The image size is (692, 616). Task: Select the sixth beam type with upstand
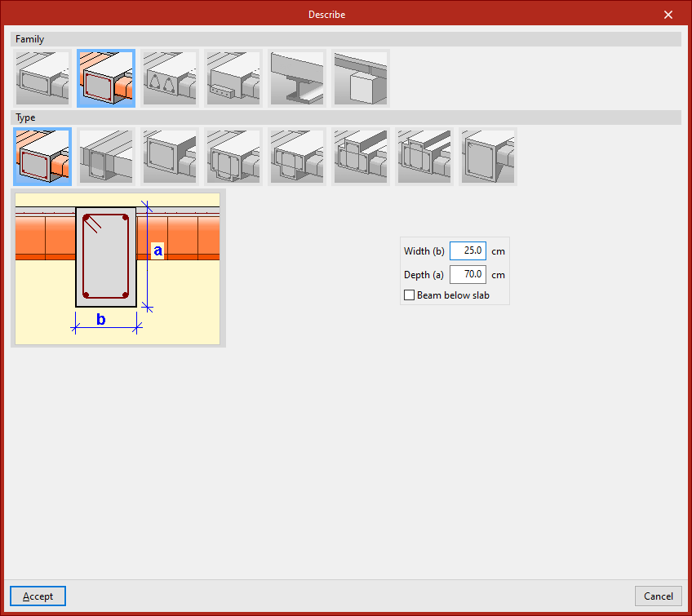coord(361,157)
